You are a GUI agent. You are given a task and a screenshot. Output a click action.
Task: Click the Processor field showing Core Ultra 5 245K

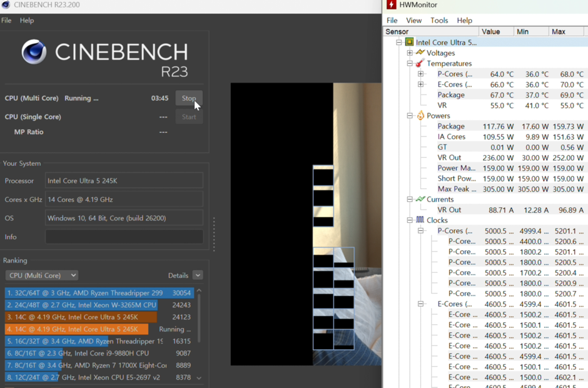pos(124,180)
